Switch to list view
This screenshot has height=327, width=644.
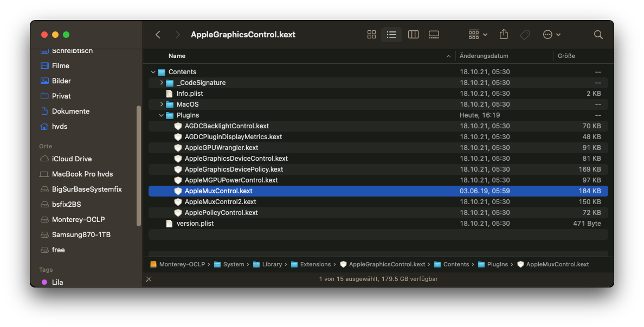pyautogui.click(x=391, y=35)
